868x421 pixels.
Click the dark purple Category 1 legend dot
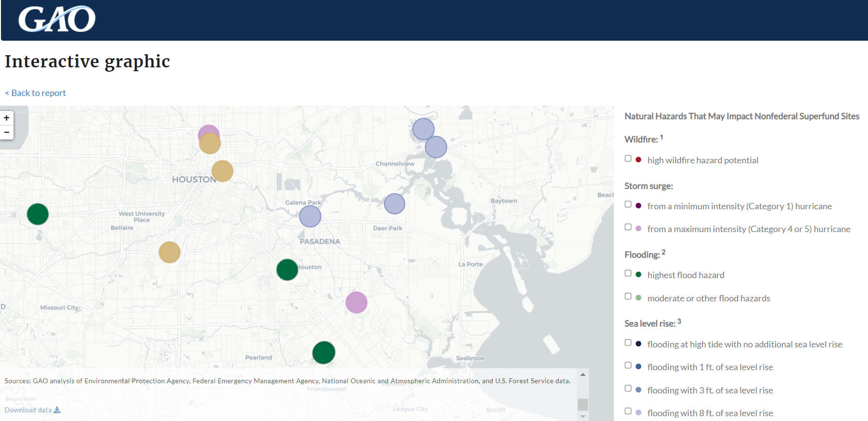638,205
